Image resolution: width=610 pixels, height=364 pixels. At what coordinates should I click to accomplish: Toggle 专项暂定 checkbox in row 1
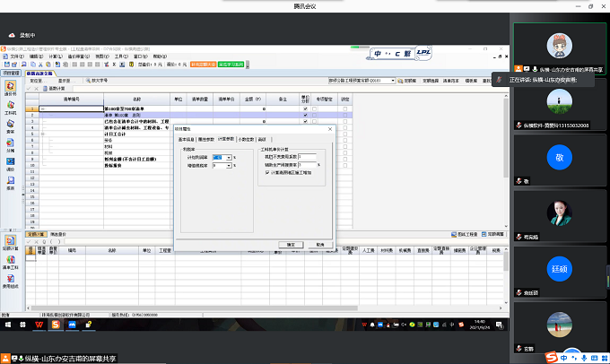pos(315,108)
